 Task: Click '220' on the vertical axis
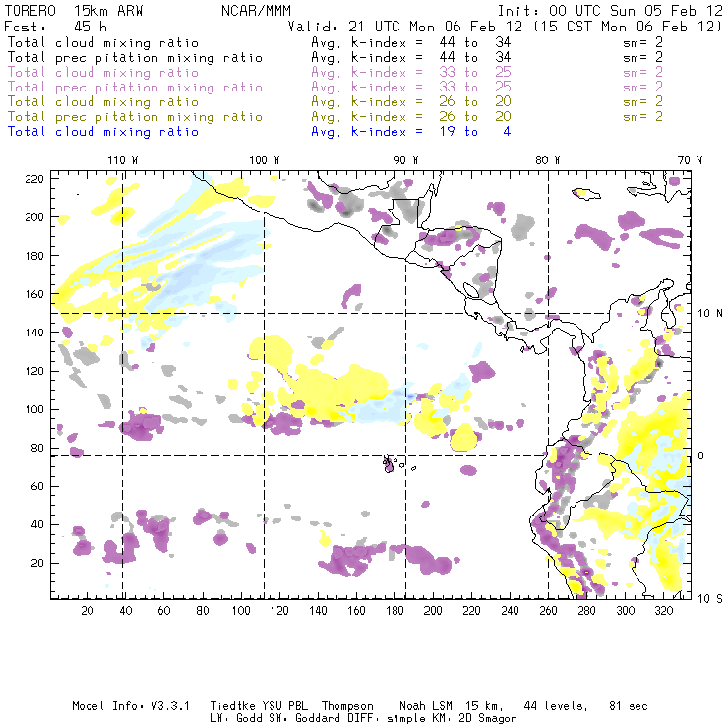click(34, 179)
